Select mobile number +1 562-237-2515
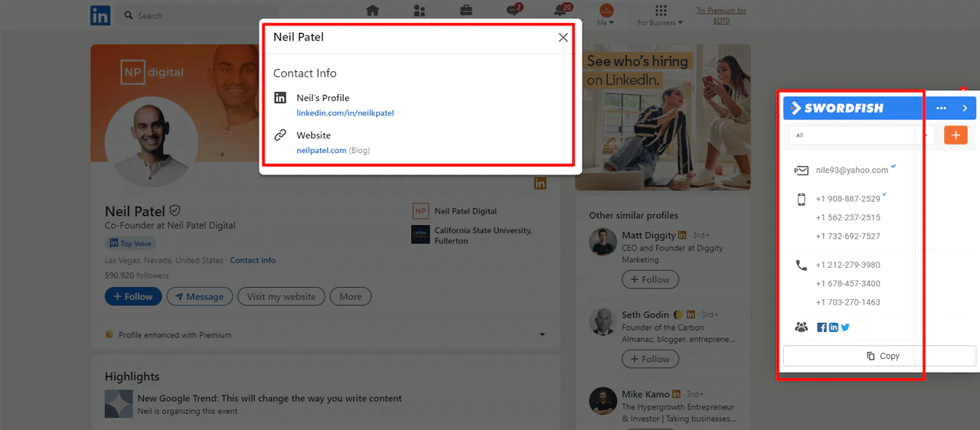This screenshot has width=980, height=430. pos(848,218)
